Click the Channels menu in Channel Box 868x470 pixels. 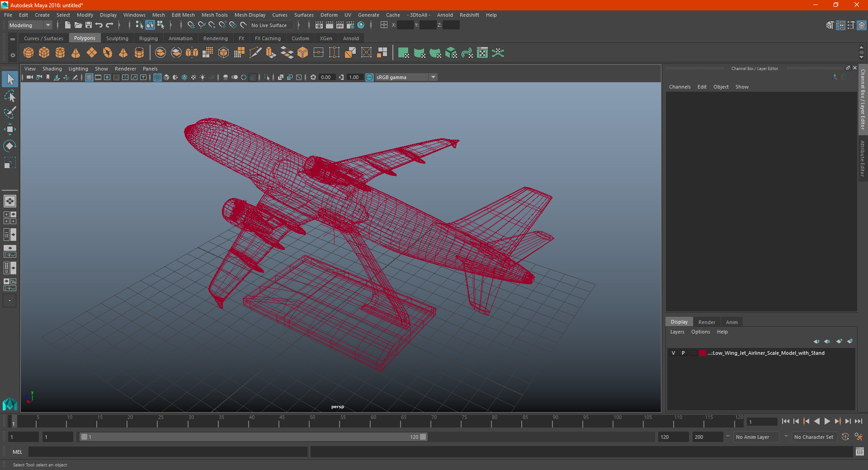pyautogui.click(x=679, y=87)
